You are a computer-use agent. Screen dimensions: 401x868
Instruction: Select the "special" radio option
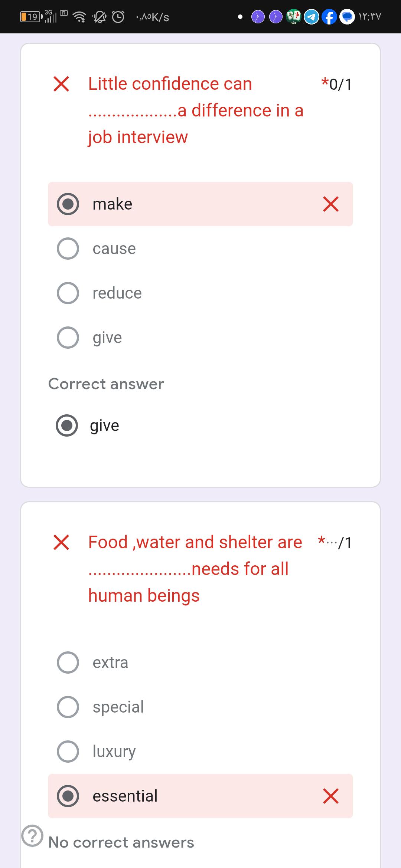point(68,707)
